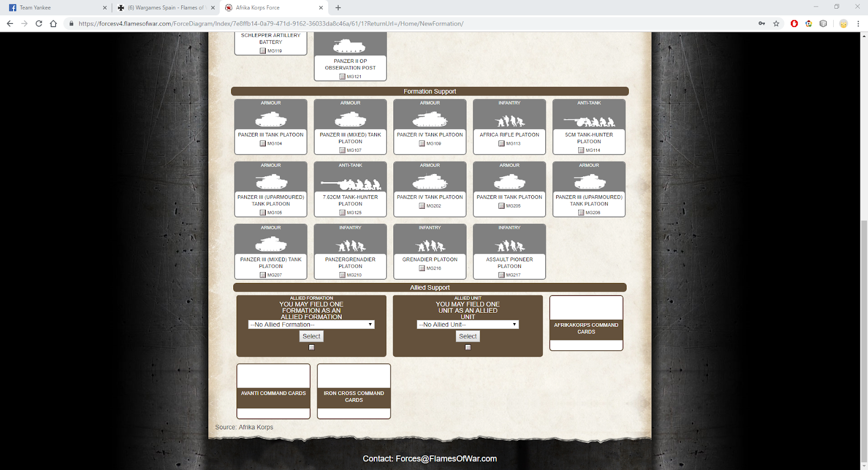Image resolution: width=868 pixels, height=470 pixels.
Task: Click the Forces@FlamesOfWar.com contact link
Action: tap(446, 459)
